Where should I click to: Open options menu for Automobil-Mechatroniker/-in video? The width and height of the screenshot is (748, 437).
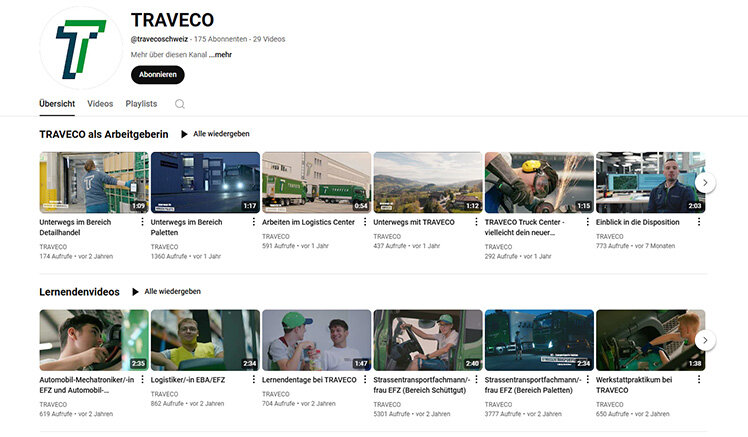point(142,379)
